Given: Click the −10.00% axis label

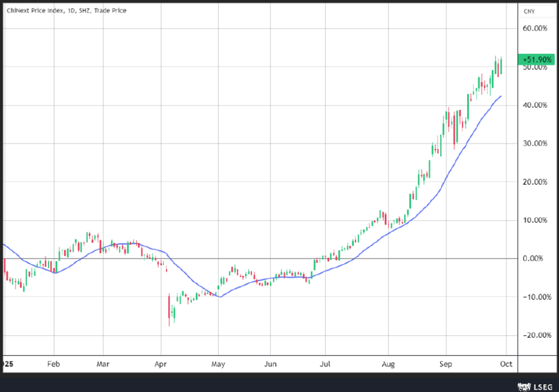Looking at the screenshot, I should coord(537,297).
